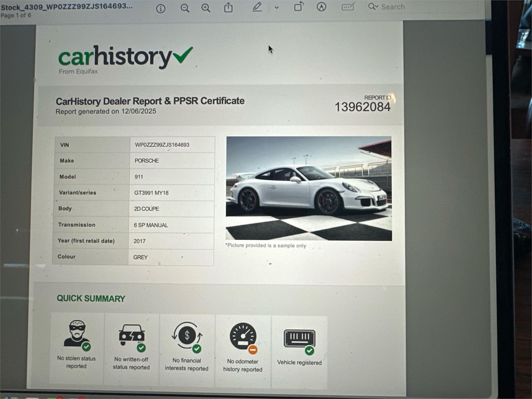Screen dimensions: 532x399
Task: Open the Share menu icon
Action: [x=228, y=7]
